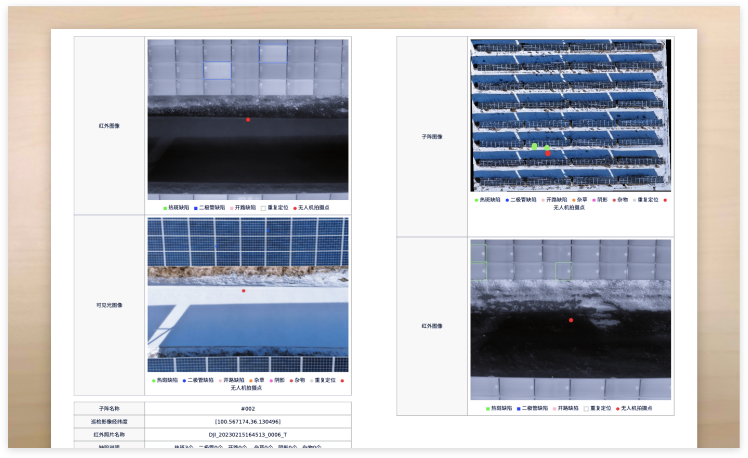Select the green hotspot marker in the subarray image
Viewport: 748px width, 458px height.
[x=535, y=146]
